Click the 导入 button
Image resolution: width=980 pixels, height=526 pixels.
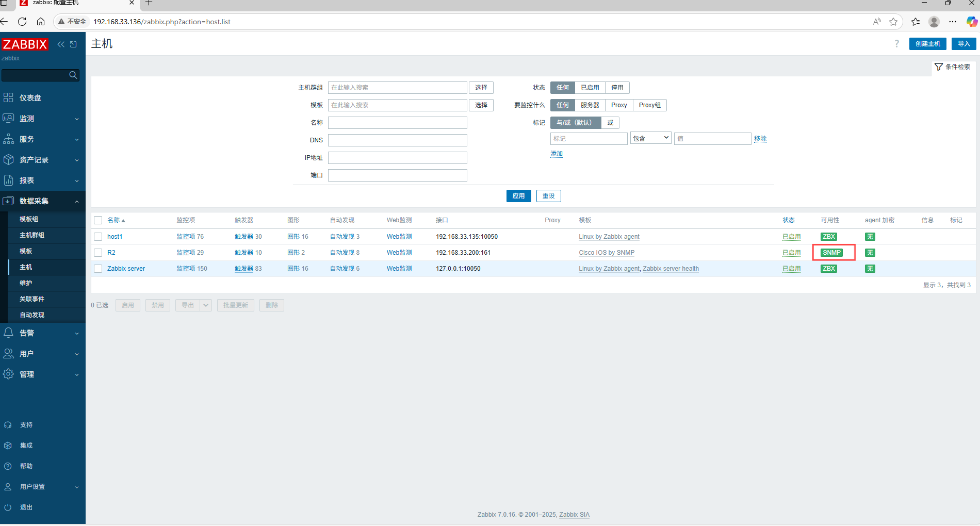[x=963, y=44]
